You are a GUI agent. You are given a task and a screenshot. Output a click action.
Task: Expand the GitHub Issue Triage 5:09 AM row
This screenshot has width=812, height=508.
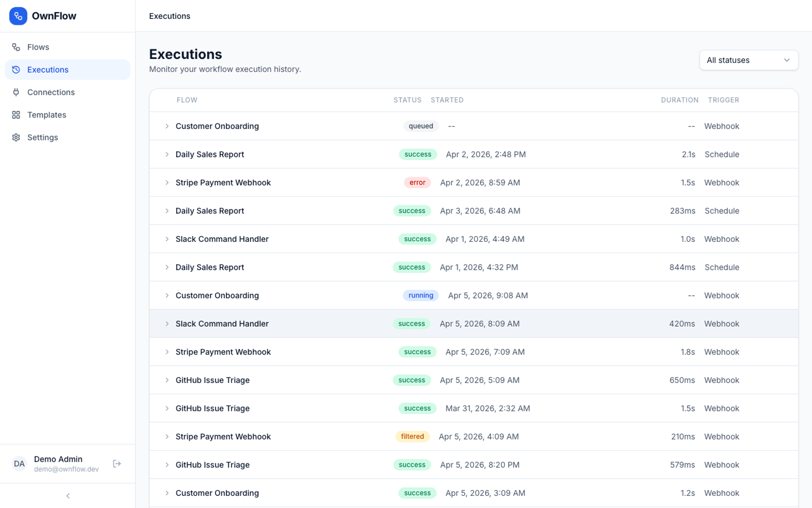coord(167,380)
